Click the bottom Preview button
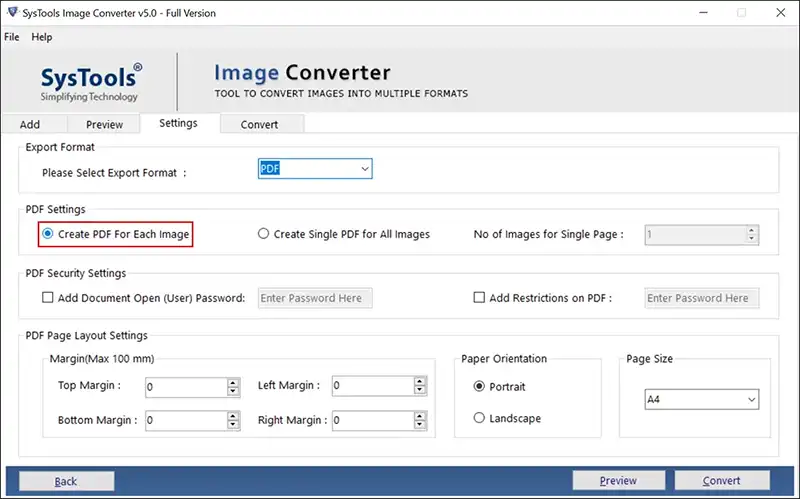 618,480
